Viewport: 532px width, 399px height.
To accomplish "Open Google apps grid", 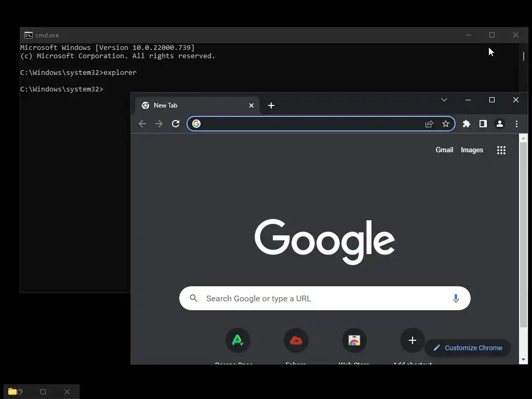I will coord(501,150).
